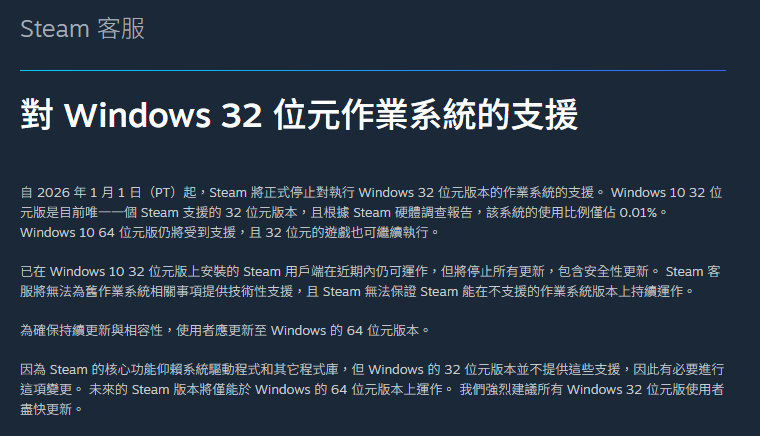760x436 pixels.
Task: Click the 技術性支援 phrase in second paragraph
Action: click(261, 292)
